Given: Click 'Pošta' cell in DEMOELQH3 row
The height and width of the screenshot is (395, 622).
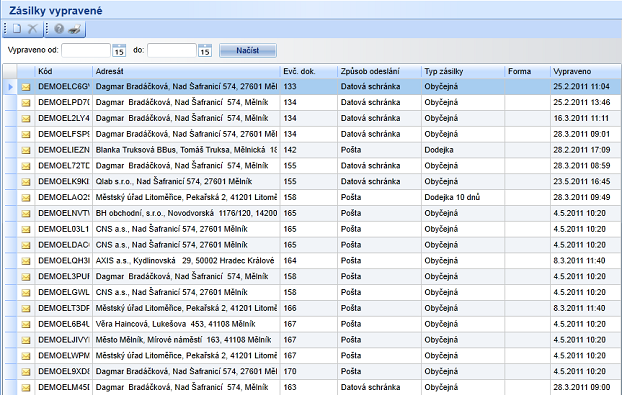Looking at the screenshot, I should point(379,261).
